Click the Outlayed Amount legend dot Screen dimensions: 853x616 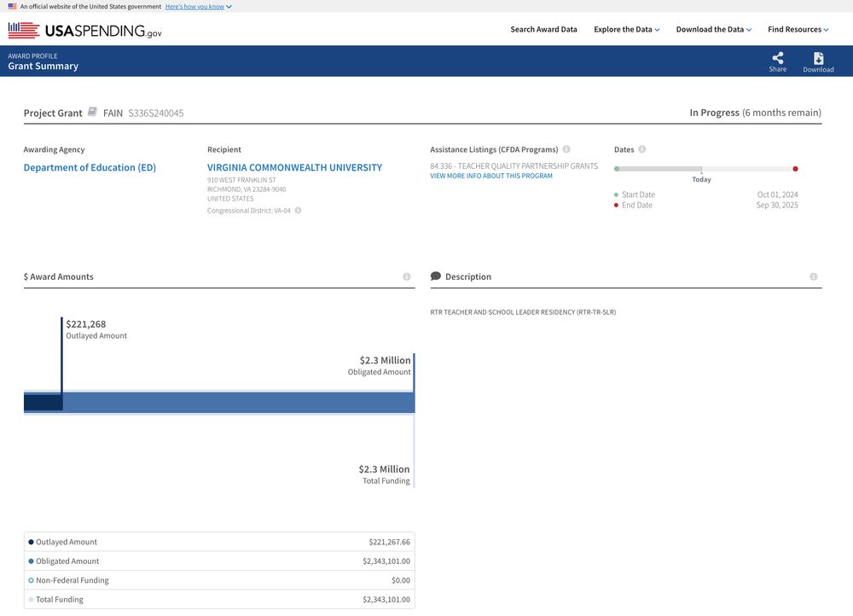[31, 542]
